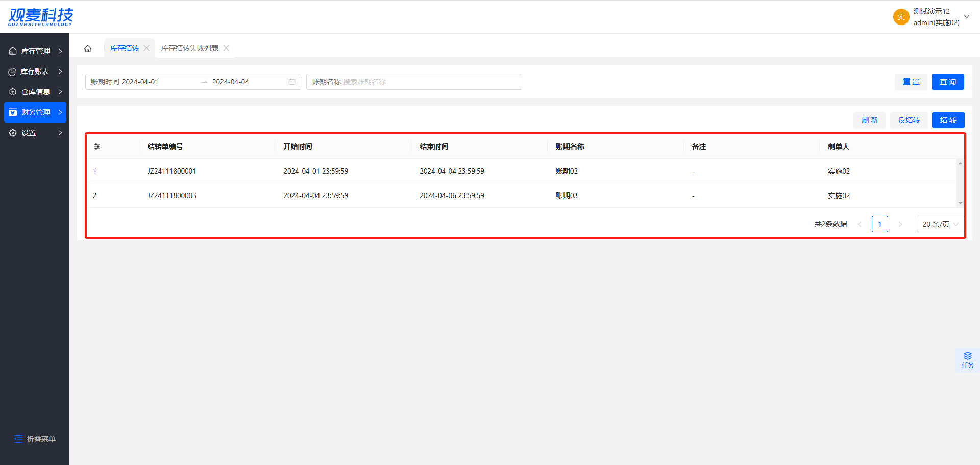This screenshot has height=465, width=980.
Task: Click the 设置 gear icon
Action: point(13,133)
